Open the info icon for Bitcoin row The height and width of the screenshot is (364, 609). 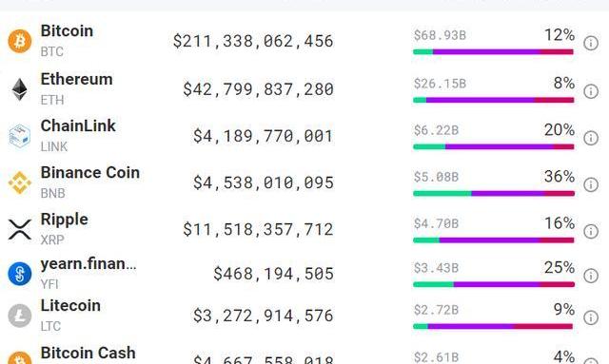pos(591,43)
